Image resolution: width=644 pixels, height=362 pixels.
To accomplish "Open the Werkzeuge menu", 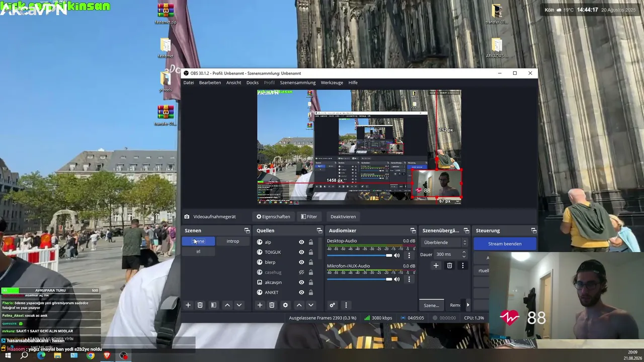I will pyautogui.click(x=332, y=82).
